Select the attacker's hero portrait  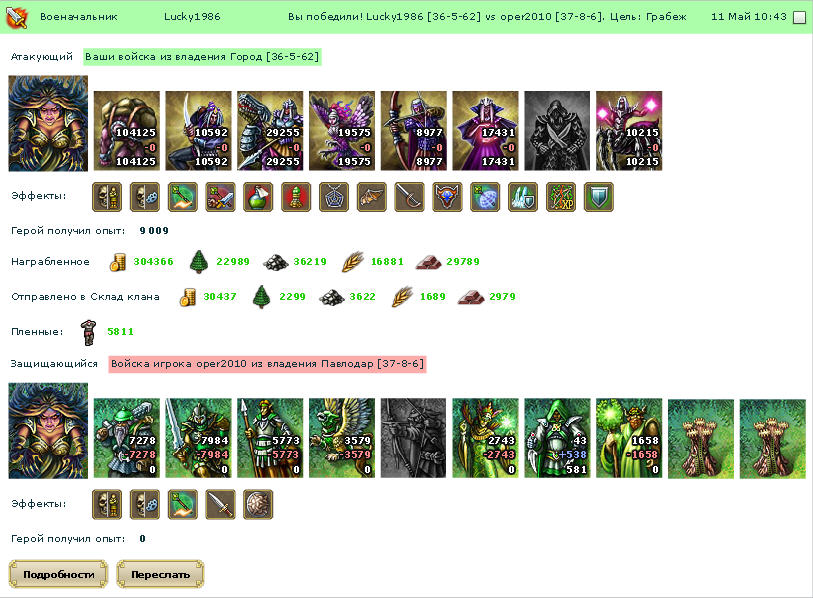48,123
